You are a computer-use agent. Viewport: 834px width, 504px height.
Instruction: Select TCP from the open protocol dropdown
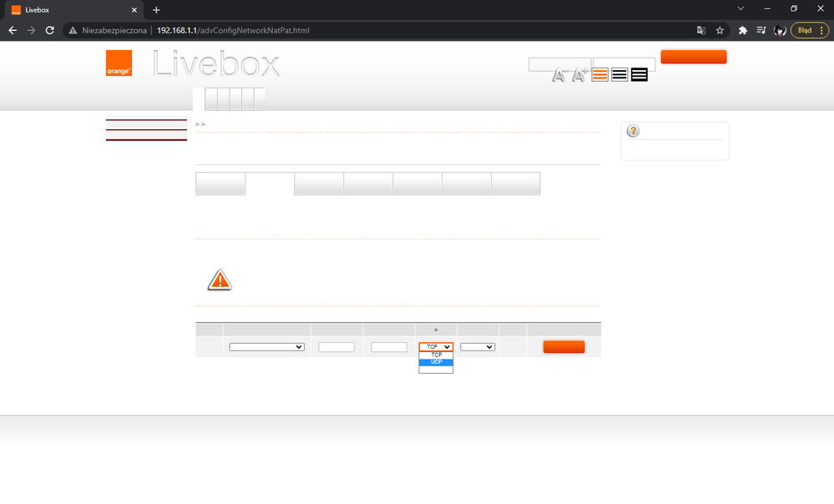coord(435,355)
